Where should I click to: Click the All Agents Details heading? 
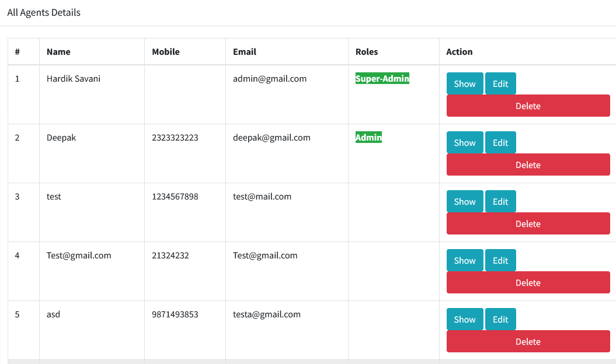point(44,13)
